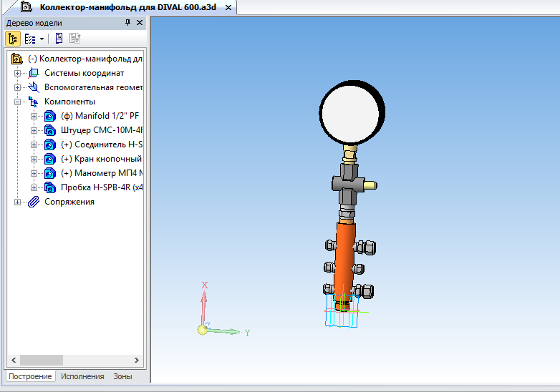Click the brass fitting below the gauge
Screen dimensions: 560x392
(350, 154)
